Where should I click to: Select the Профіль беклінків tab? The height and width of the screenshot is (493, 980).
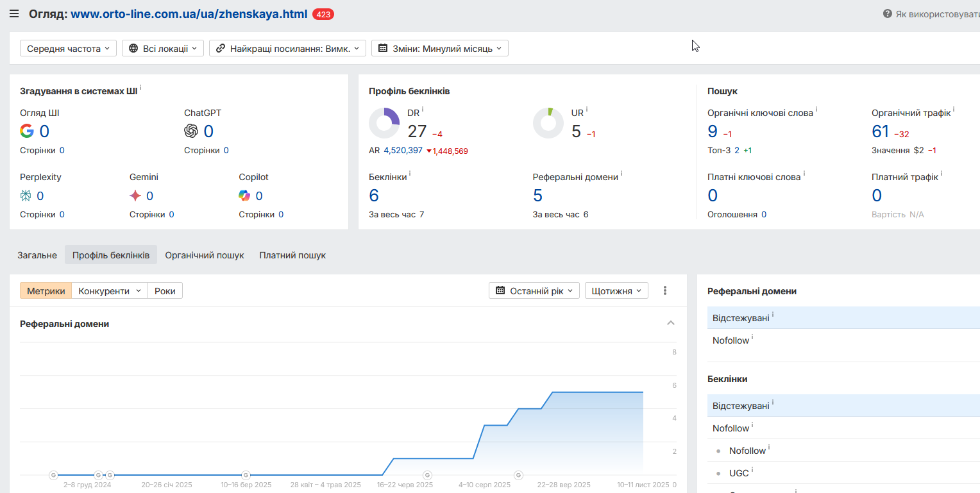[x=111, y=255]
